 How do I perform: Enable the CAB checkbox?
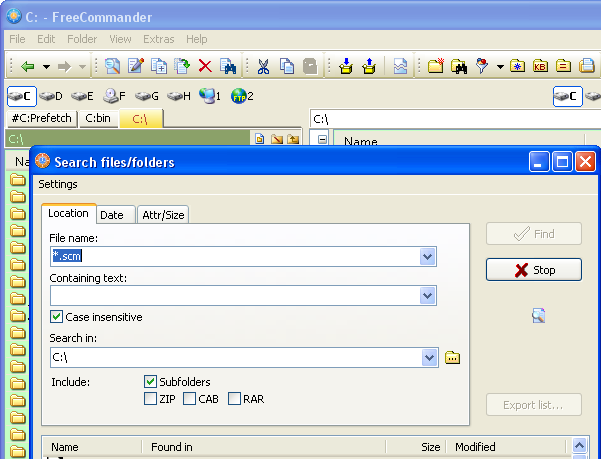tap(189, 399)
